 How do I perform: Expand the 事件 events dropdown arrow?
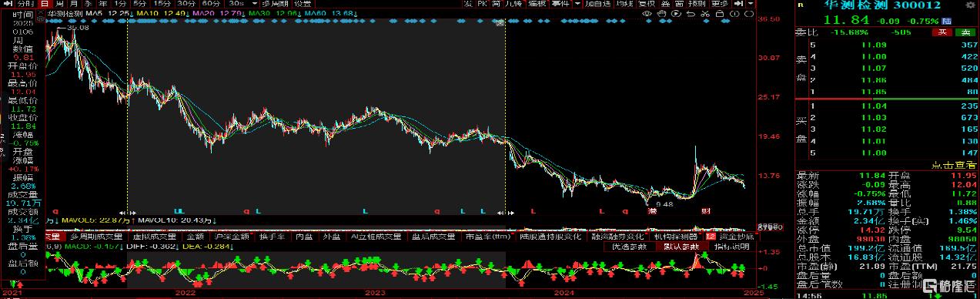coord(577,4)
